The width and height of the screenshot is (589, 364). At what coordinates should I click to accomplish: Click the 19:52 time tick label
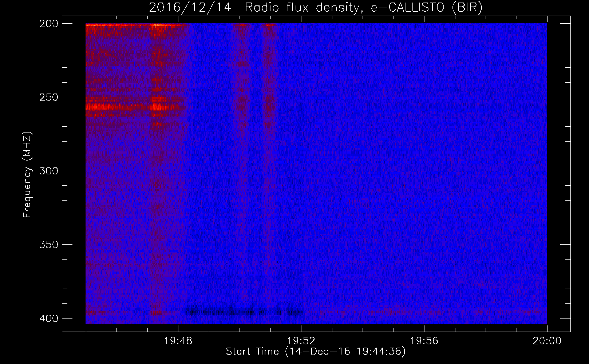301,341
